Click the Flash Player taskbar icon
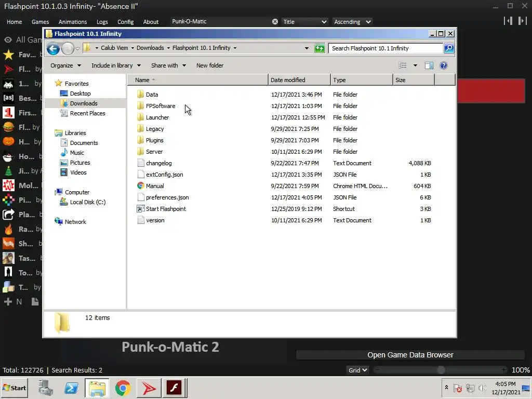This screenshot has height=399, width=532. click(x=174, y=388)
